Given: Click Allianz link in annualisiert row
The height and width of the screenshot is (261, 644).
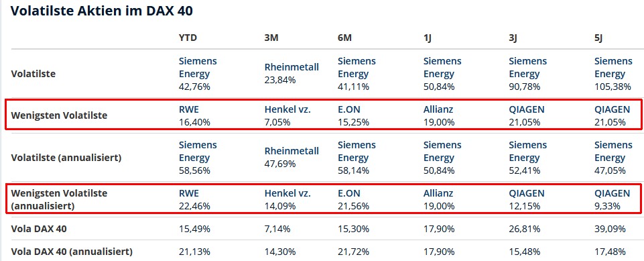Looking at the screenshot, I should (x=438, y=193).
